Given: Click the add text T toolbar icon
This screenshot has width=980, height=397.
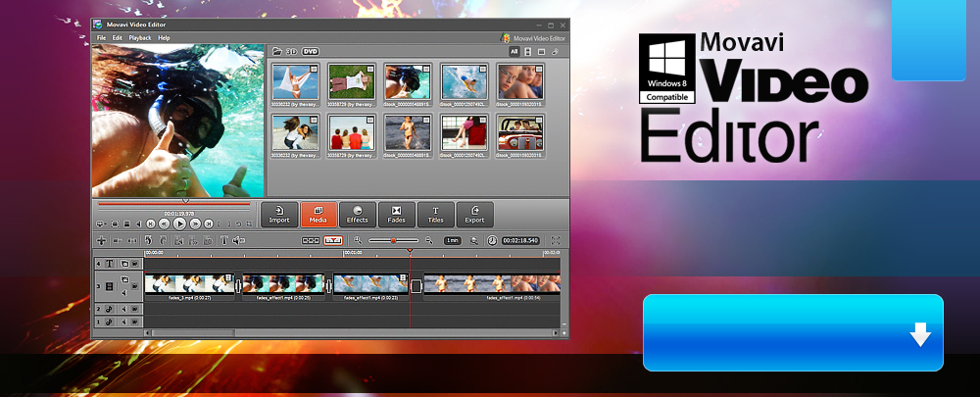Looking at the screenshot, I should pos(224,240).
